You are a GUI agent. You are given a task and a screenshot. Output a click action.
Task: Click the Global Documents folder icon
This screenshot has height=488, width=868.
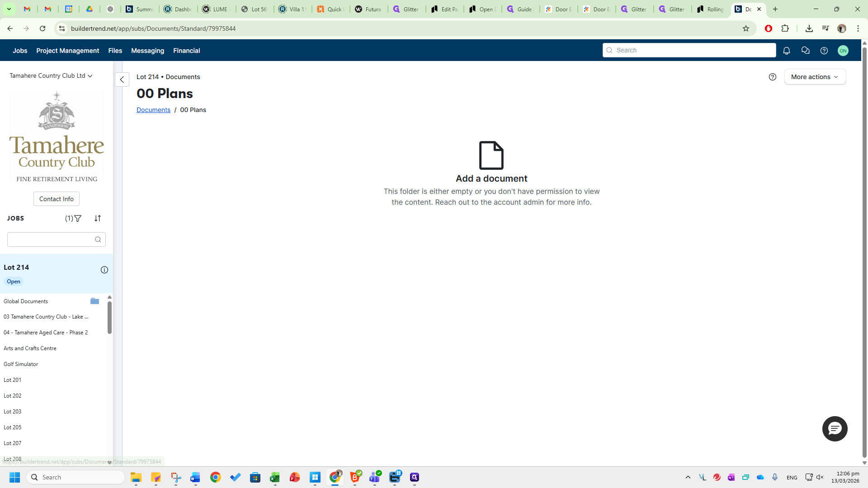pos(94,301)
